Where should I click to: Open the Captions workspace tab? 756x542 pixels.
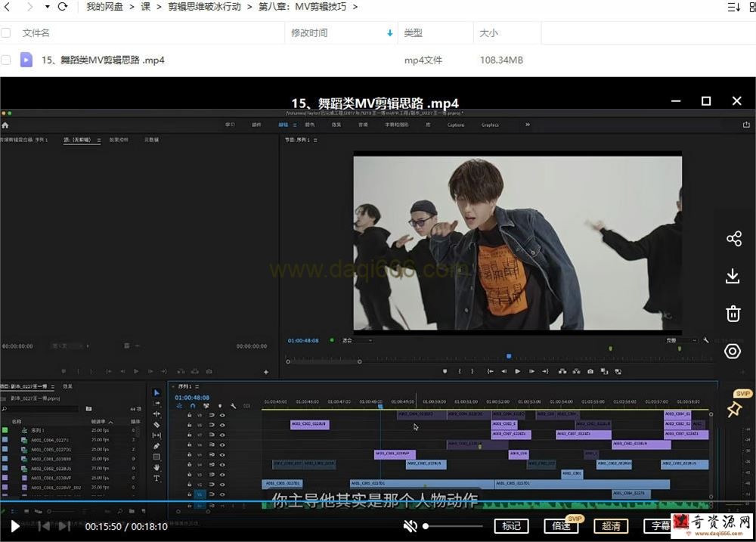tap(456, 125)
